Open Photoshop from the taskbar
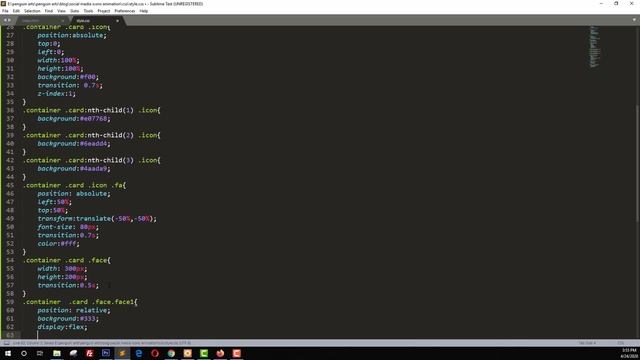This screenshot has height=360, width=640. pyautogui.click(x=106, y=353)
